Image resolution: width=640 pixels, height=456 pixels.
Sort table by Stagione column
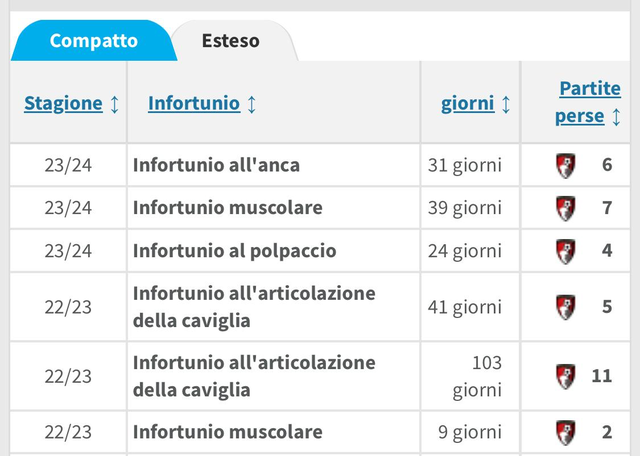click(x=63, y=103)
